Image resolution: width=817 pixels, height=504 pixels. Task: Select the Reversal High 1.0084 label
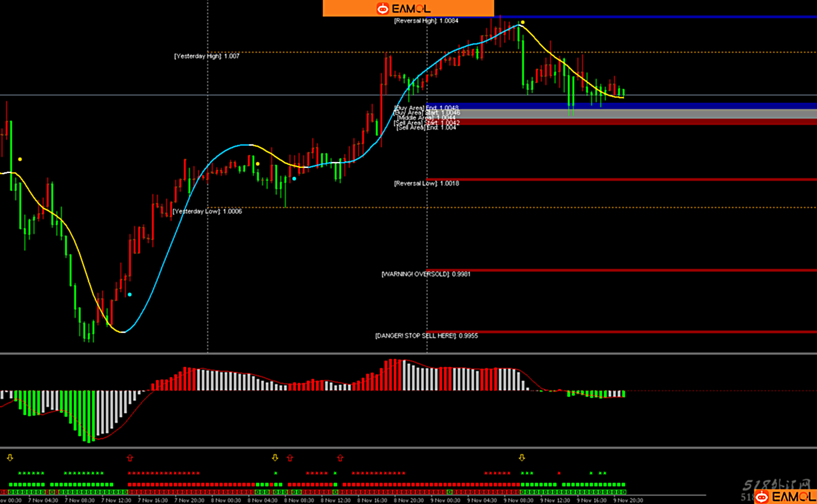pos(426,21)
